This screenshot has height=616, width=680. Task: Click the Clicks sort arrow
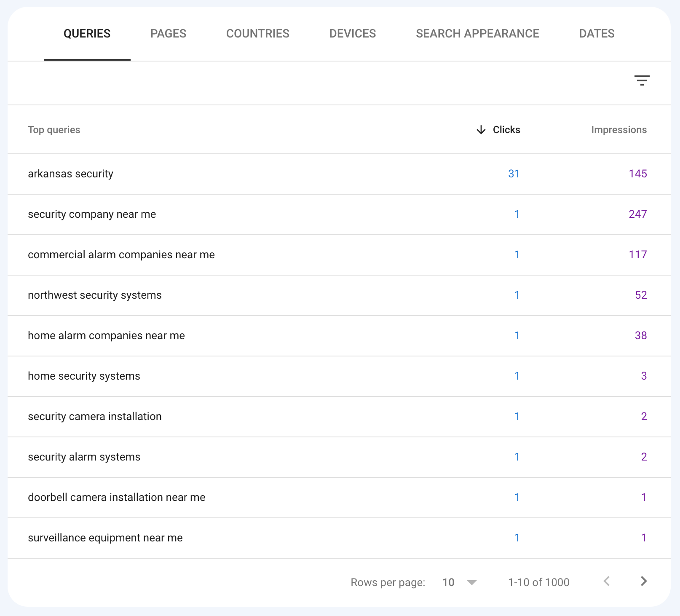[481, 130]
